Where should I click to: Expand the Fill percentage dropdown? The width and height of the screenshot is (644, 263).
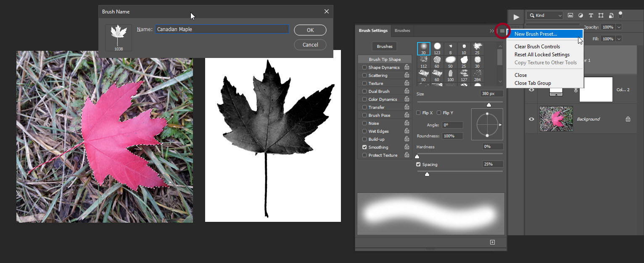tap(618, 38)
